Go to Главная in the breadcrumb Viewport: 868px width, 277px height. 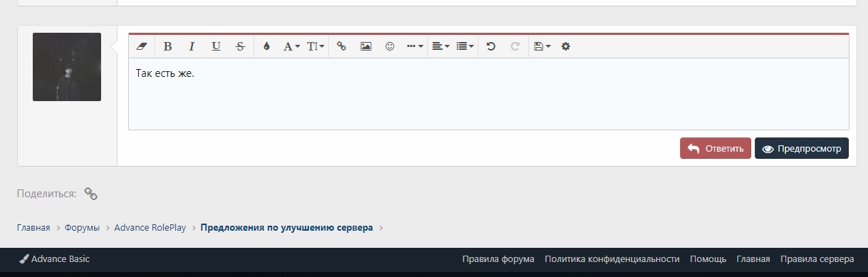point(33,228)
